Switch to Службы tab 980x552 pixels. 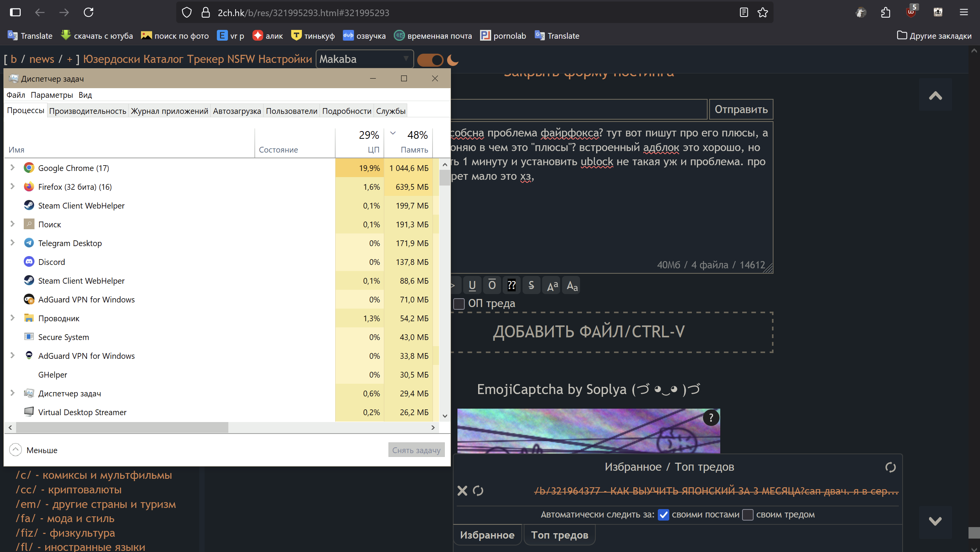coord(391,111)
